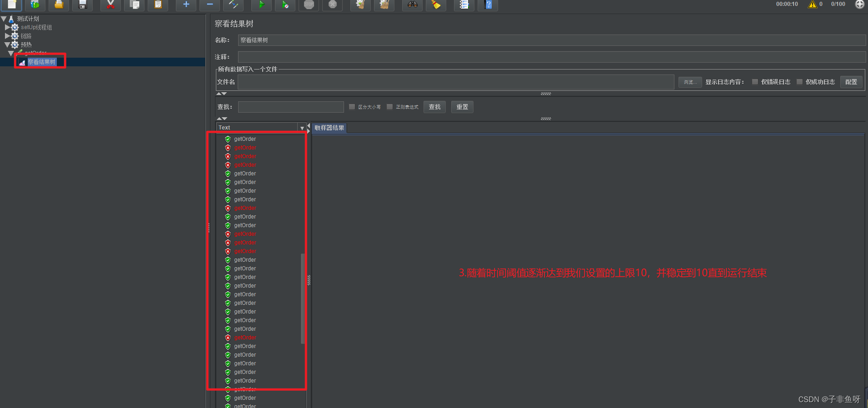Click the Reset Search brush icon

tap(436, 5)
